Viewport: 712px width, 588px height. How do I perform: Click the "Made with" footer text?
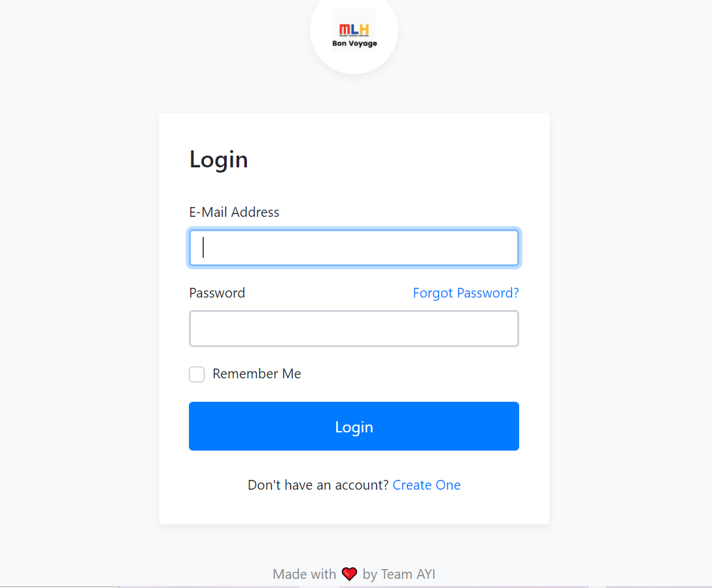304,574
